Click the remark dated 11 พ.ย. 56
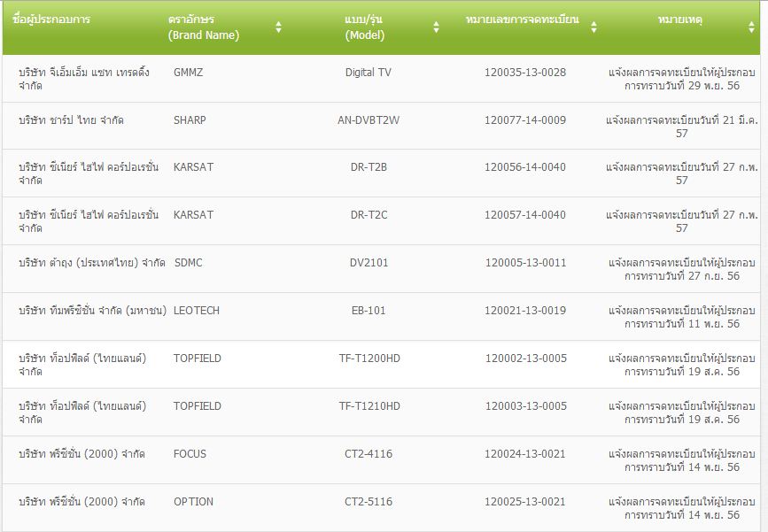Screen dimensions: 768x532 tap(682, 318)
